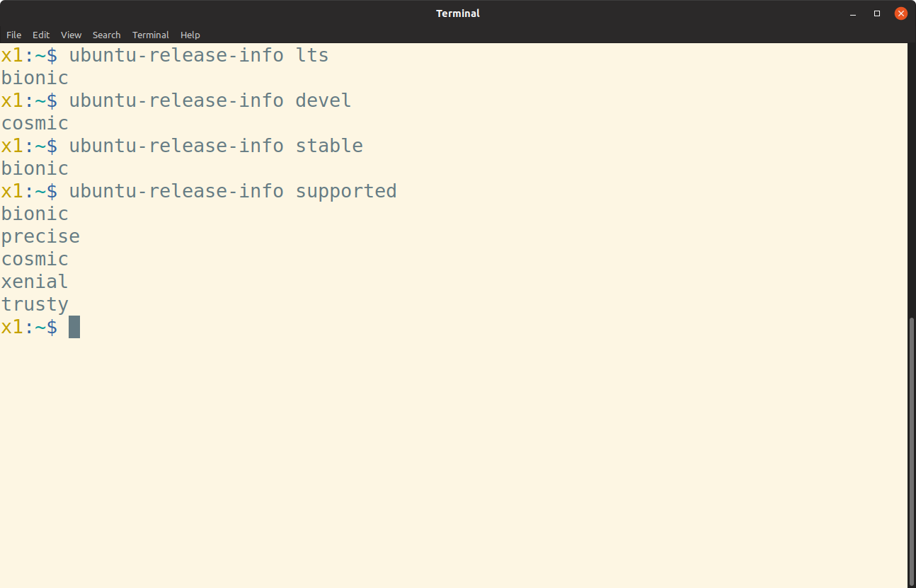Viewport: 916px width, 588px height.
Task: Open the Terminal menu
Action: tap(151, 35)
